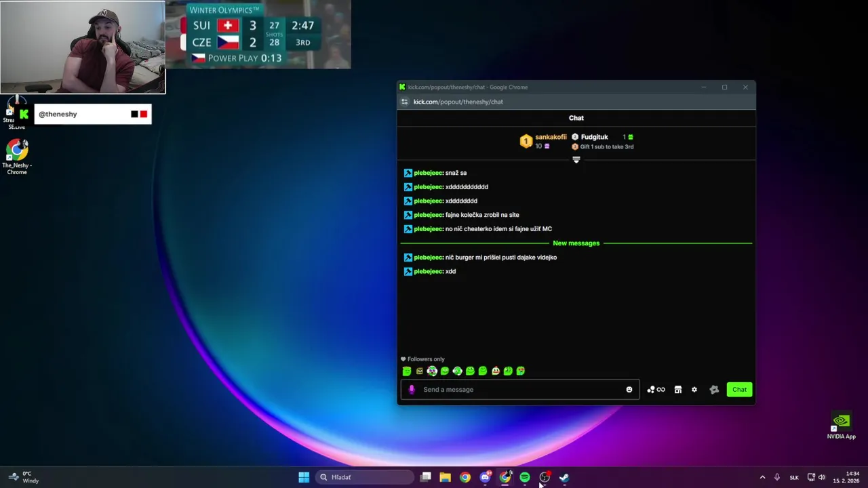This screenshot has width=868, height=488.
Task: Open Task View from taskbar
Action: [426, 477]
